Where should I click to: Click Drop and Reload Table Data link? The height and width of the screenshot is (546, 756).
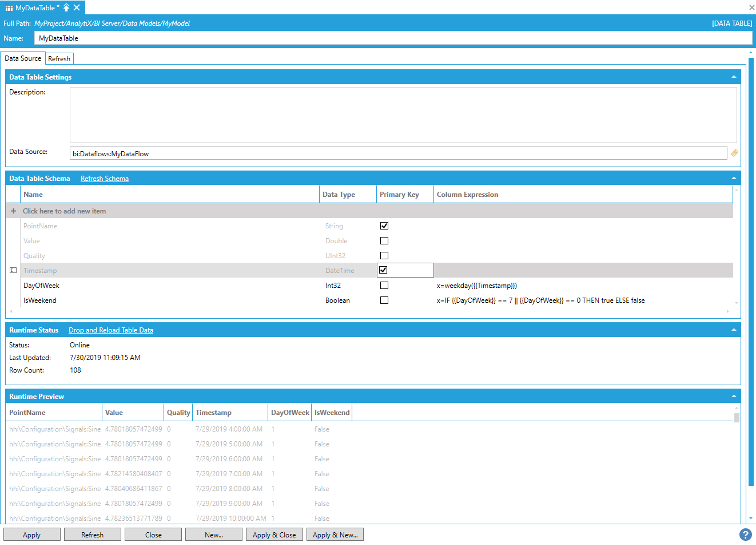(111, 330)
